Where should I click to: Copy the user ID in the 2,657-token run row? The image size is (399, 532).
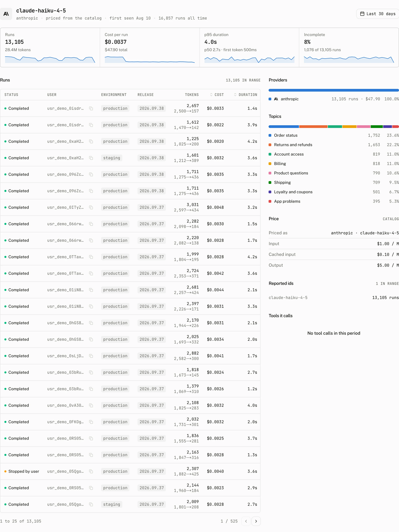91,108
